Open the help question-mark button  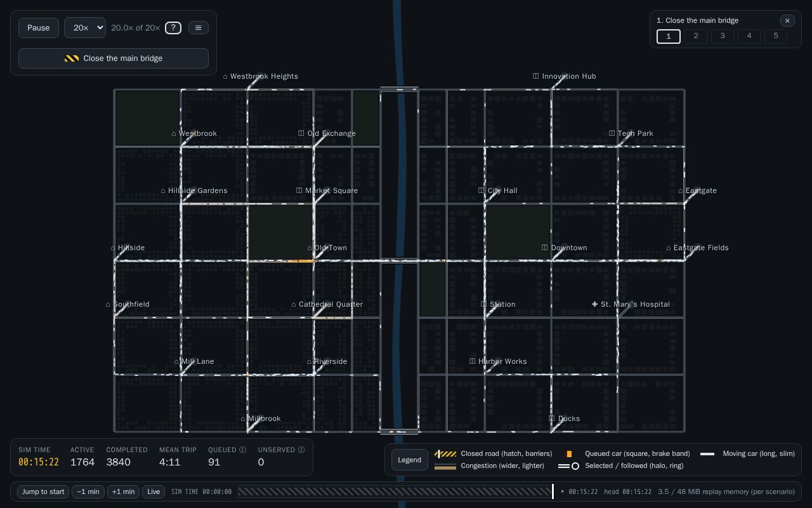click(173, 28)
